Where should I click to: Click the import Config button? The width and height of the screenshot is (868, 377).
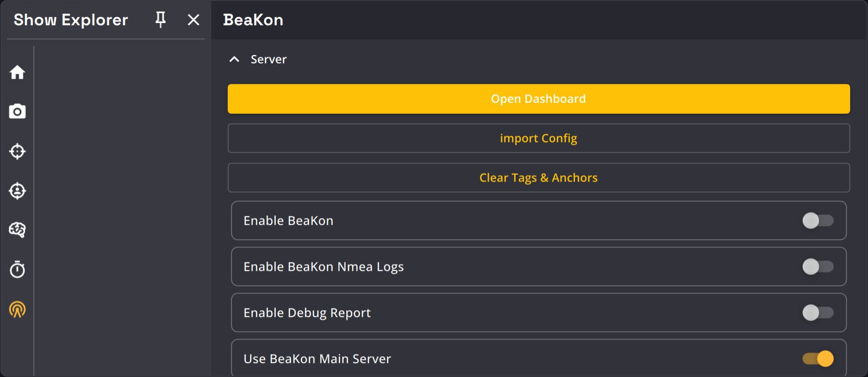coord(539,138)
